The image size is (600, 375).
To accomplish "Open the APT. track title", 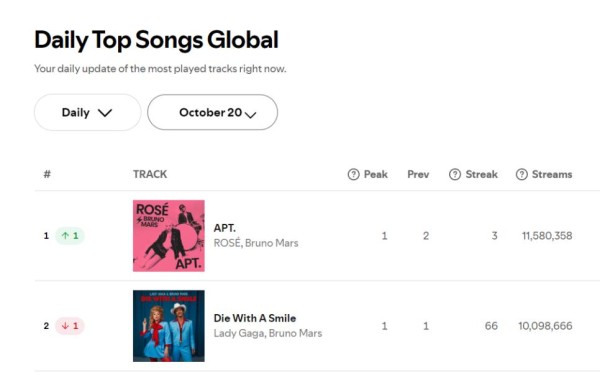I will 225,228.
